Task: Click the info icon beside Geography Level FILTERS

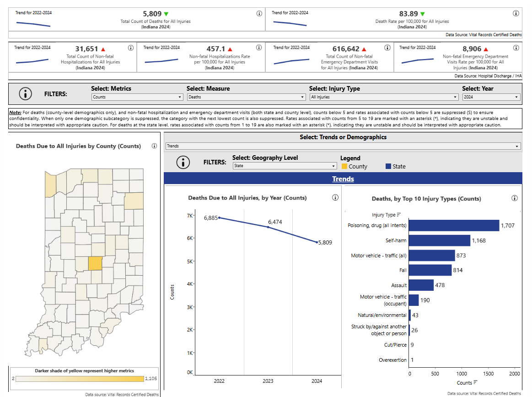Action: click(183, 163)
